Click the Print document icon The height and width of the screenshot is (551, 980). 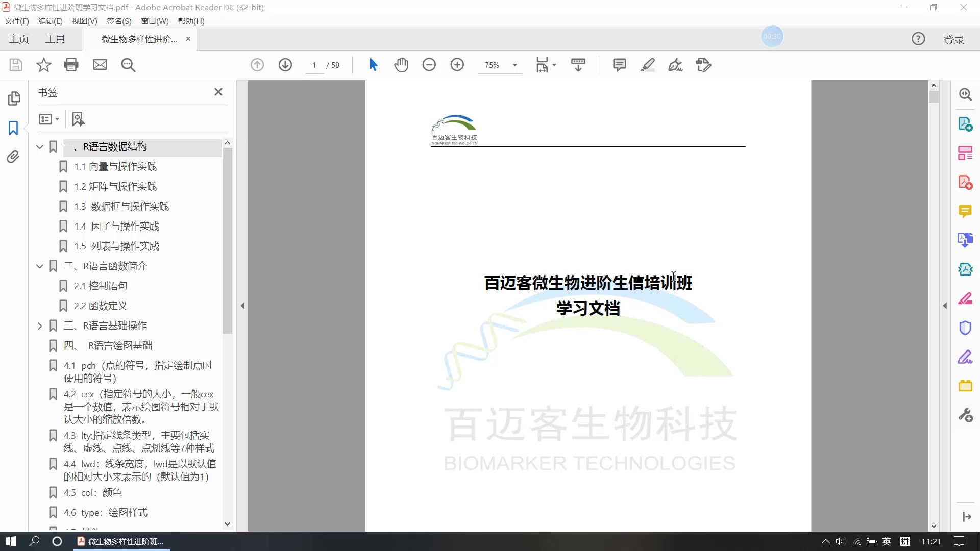(71, 65)
